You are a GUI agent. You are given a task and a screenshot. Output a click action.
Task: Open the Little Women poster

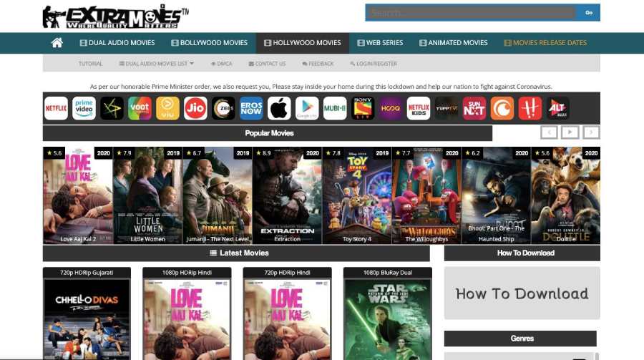click(148, 195)
